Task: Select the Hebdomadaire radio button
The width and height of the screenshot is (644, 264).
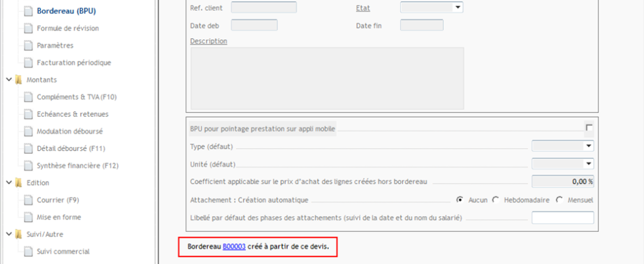Action: point(496,200)
